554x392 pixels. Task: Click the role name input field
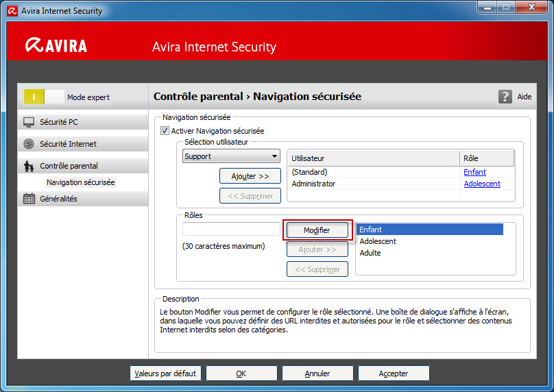tap(232, 229)
